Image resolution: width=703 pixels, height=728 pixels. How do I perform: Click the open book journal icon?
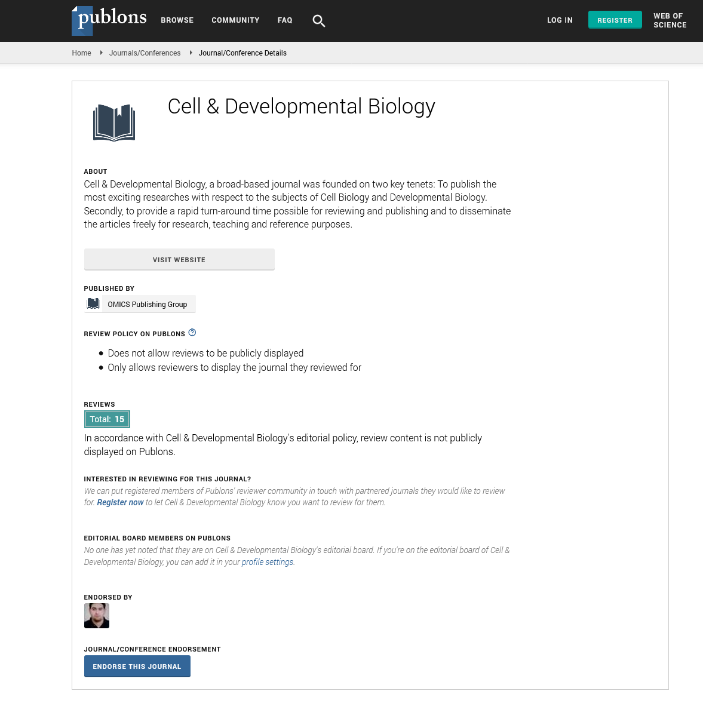tap(114, 122)
